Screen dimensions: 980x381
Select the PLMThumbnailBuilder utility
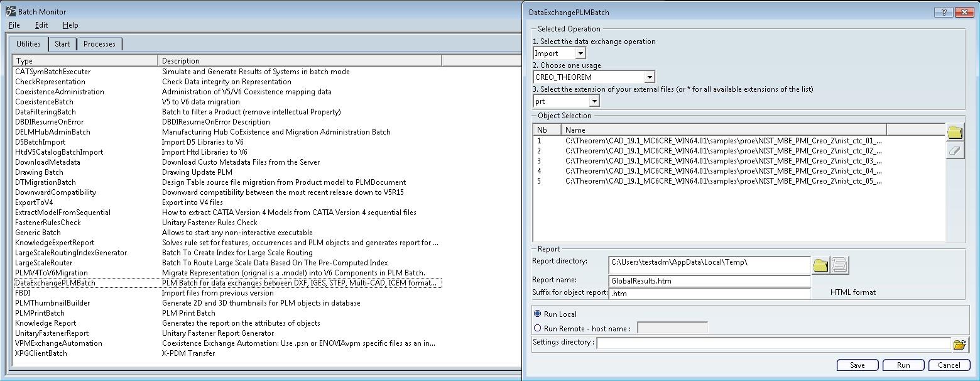(53, 303)
